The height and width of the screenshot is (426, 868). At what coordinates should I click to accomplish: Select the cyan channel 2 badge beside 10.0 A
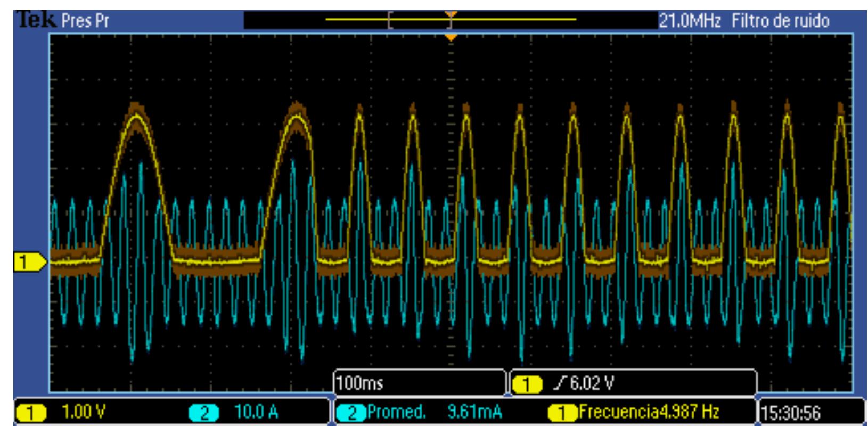point(204,413)
